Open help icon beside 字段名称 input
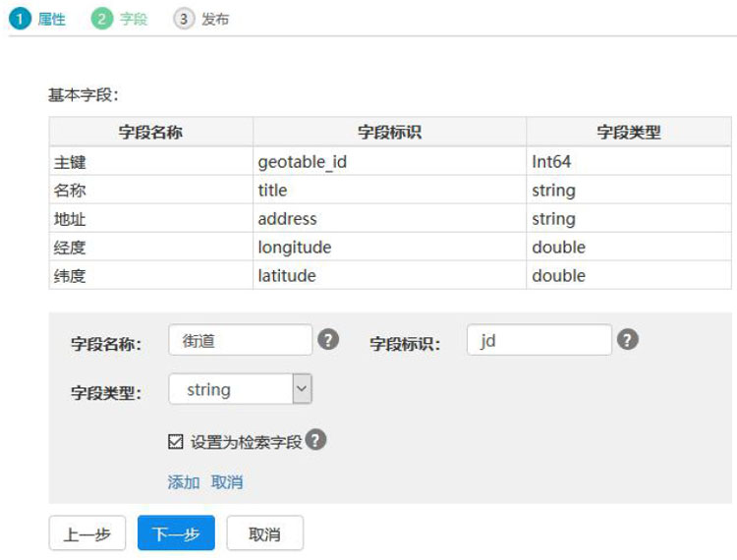Image resolution: width=737 pixels, height=560 pixels. [x=328, y=339]
